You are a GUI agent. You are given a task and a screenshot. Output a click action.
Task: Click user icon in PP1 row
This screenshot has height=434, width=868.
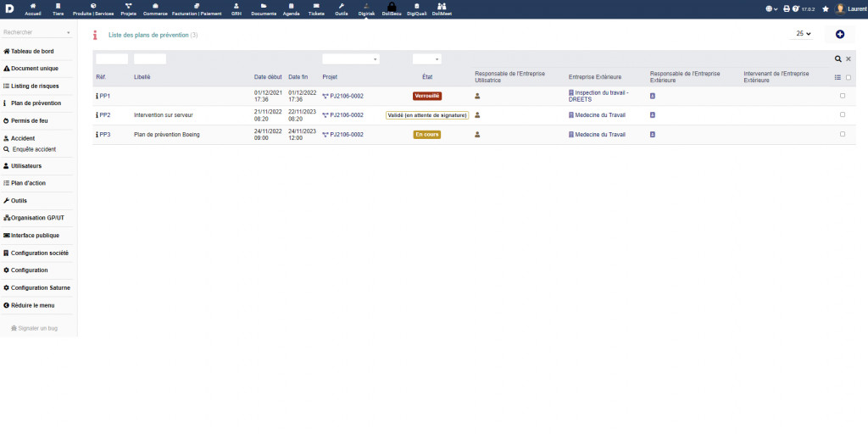(477, 96)
